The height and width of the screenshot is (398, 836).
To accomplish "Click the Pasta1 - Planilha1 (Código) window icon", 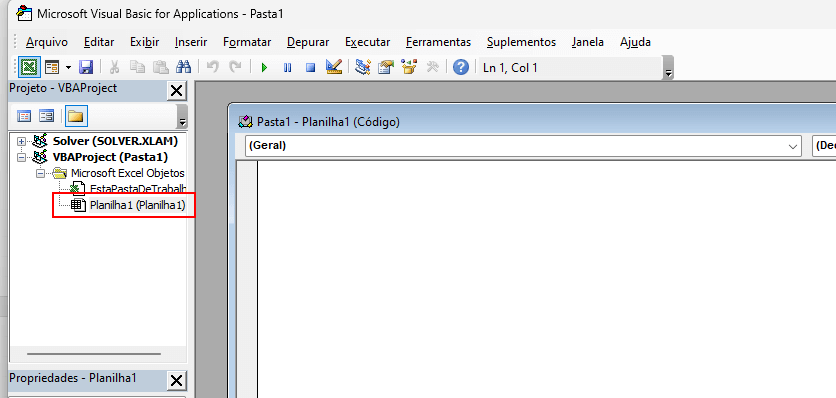I will pyautogui.click(x=245, y=122).
